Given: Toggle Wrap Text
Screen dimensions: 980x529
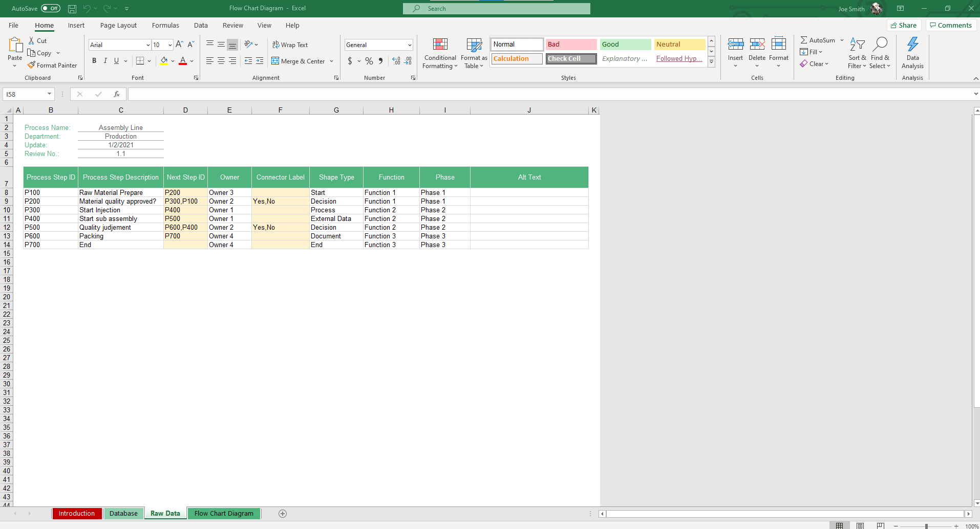Looking at the screenshot, I should (290, 45).
